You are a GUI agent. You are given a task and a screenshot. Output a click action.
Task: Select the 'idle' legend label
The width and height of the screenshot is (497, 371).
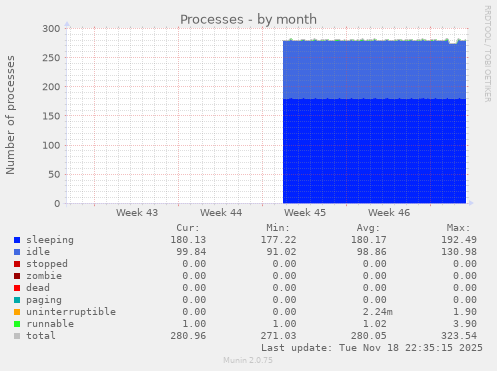click(x=38, y=252)
